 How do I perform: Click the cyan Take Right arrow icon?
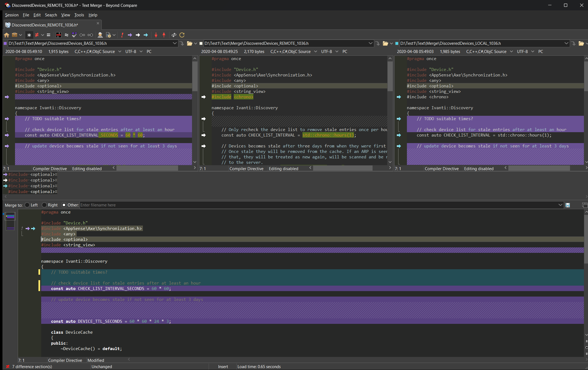pos(146,35)
